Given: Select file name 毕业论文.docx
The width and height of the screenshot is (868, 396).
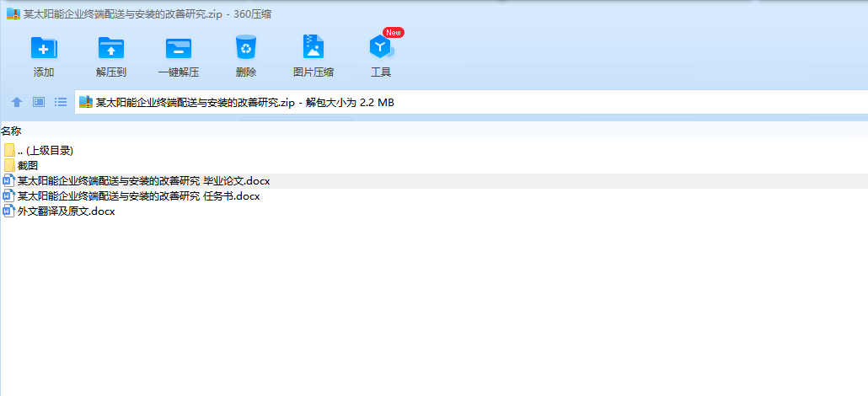Looking at the screenshot, I should point(144,181).
